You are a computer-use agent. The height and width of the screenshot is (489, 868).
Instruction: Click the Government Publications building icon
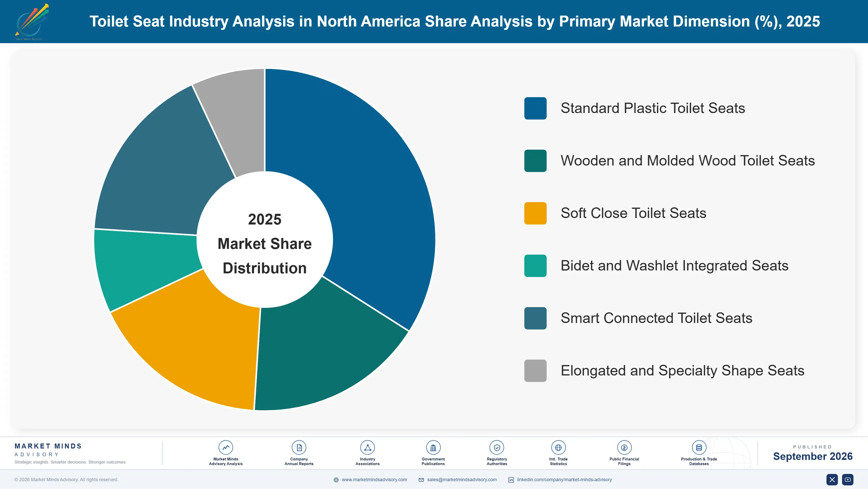[433, 447]
